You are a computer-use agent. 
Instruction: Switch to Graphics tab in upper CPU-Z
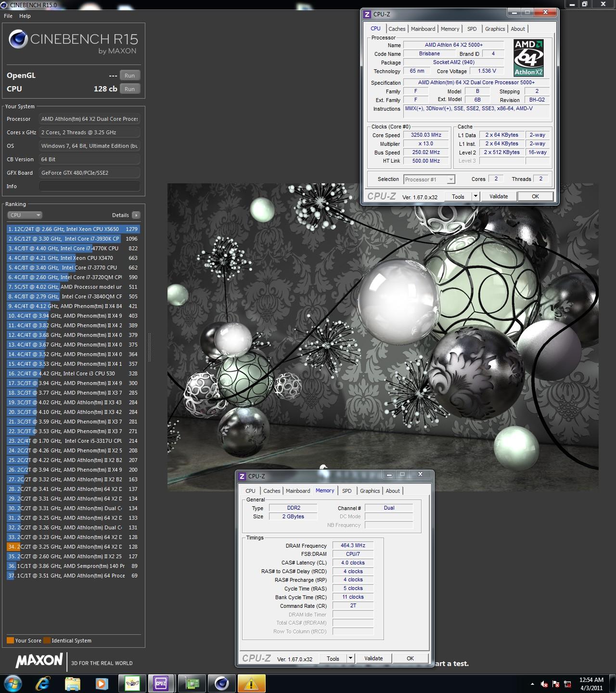(495, 29)
